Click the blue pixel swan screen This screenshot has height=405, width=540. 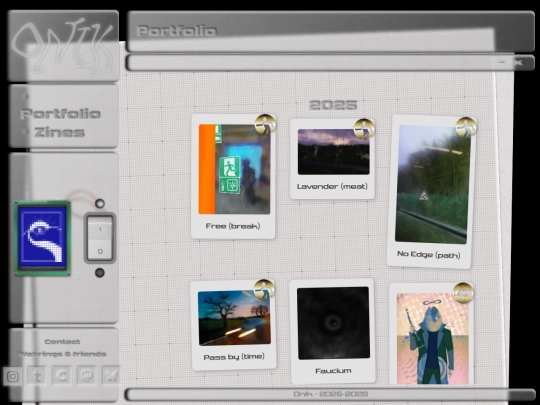pyautogui.click(x=42, y=238)
